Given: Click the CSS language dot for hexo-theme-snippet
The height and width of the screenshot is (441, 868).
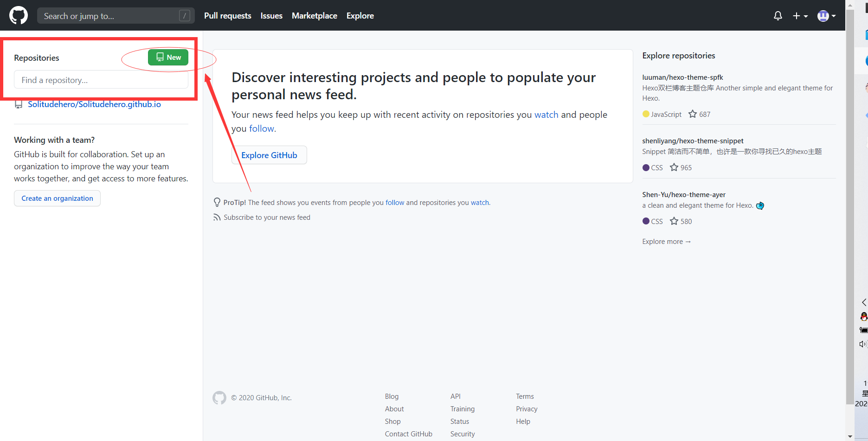Looking at the screenshot, I should [x=646, y=167].
